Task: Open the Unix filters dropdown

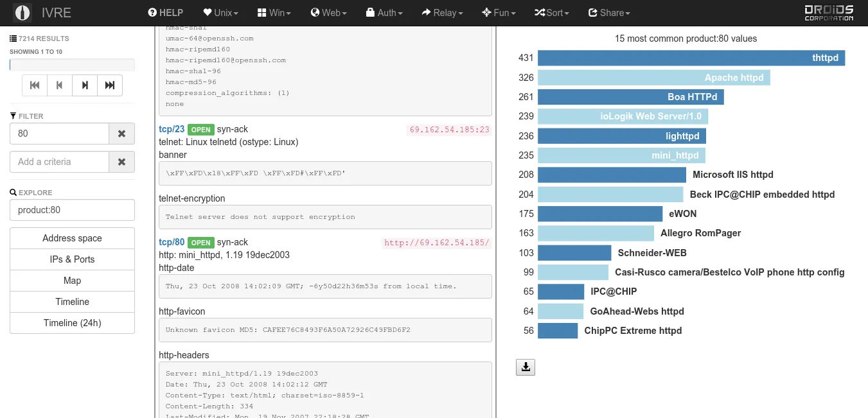Action: click(x=220, y=12)
